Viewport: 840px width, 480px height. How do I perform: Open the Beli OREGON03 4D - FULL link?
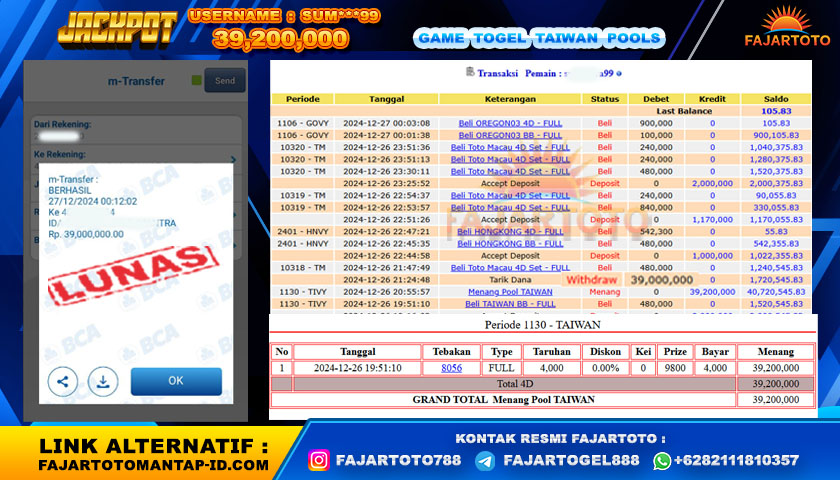coord(510,123)
